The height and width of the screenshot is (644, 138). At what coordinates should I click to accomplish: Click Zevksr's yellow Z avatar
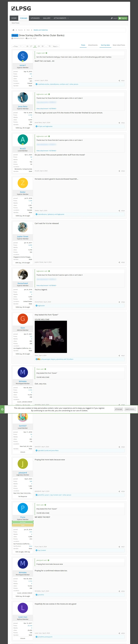click(x=23, y=183)
